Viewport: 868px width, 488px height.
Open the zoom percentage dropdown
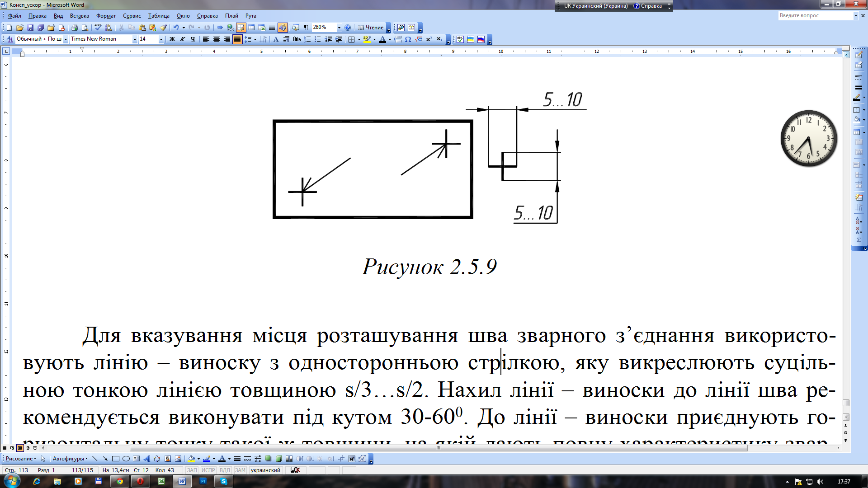(x=339, y=28)
